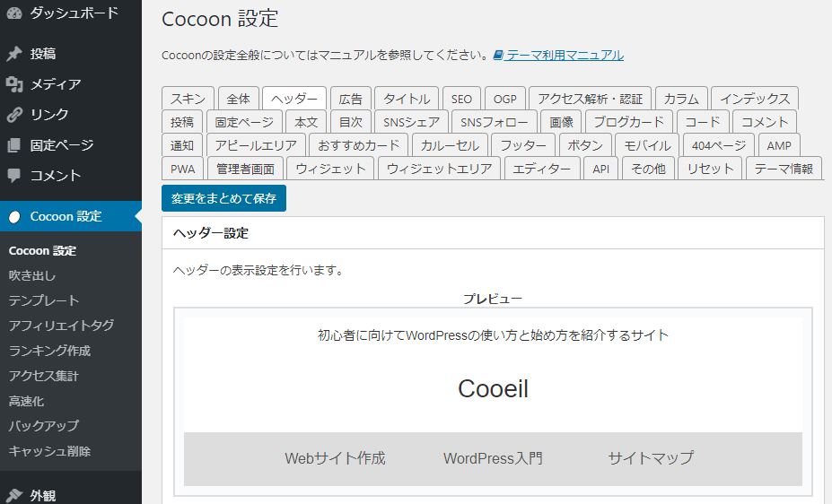832x504 pixels.
Task: Open the 固定ページ settings tab
Action: pos(244,122)
